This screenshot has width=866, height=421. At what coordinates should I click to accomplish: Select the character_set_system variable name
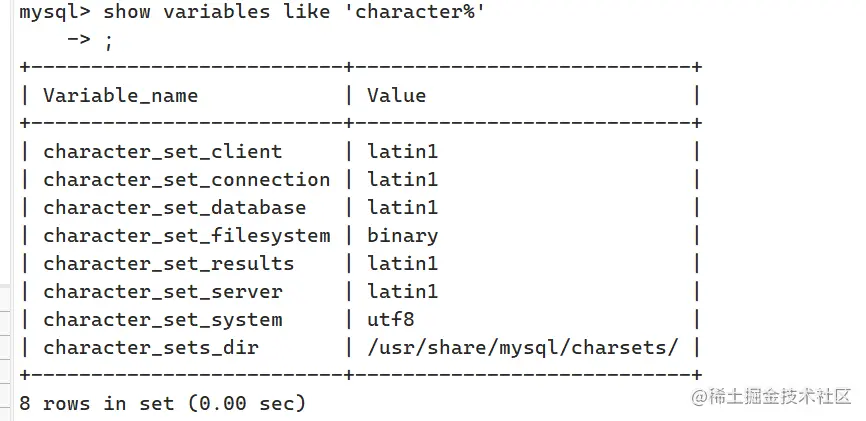162,320
